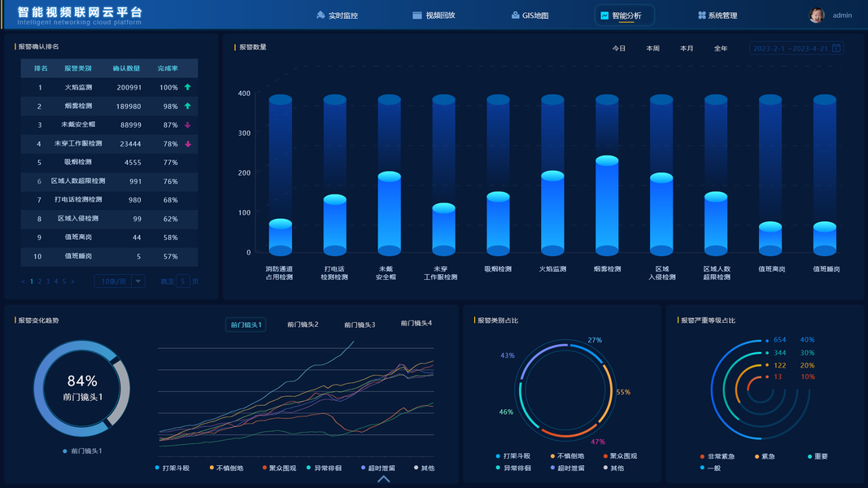Screen dimensions: 868x488
Task: Toggle 非常紧急 in severity legend
Action: click(718, 456)
